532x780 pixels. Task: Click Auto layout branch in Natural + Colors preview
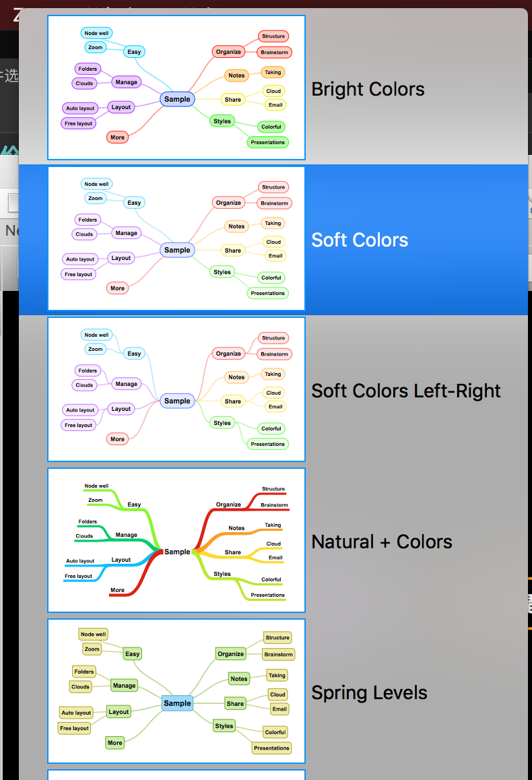[80, 561]
